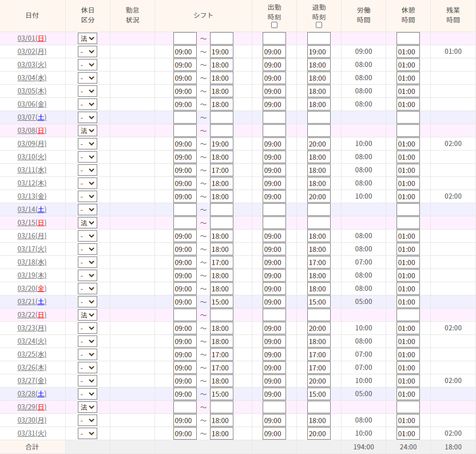Open 休日区分 dropdown for 03/29
This screenshot has height=454, width=476.
(88, 407)
